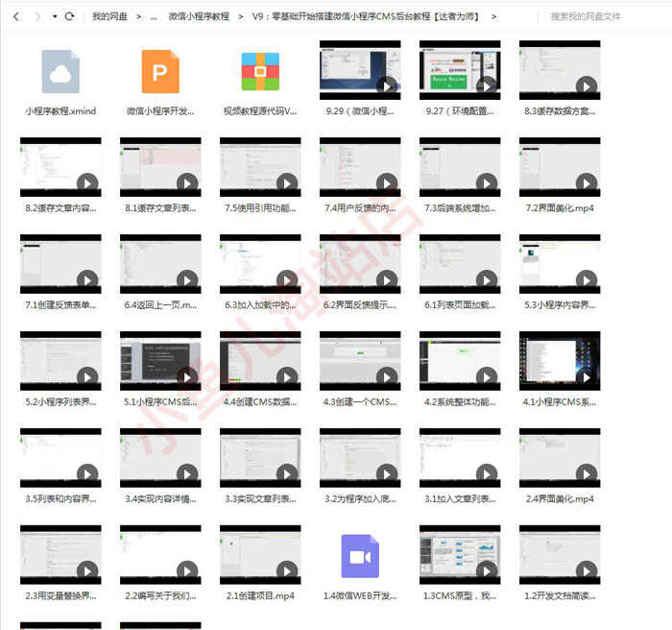Play the 5.3小程序内容界 video
Viewport: 672px width, 630px height.
pos(587,280)
